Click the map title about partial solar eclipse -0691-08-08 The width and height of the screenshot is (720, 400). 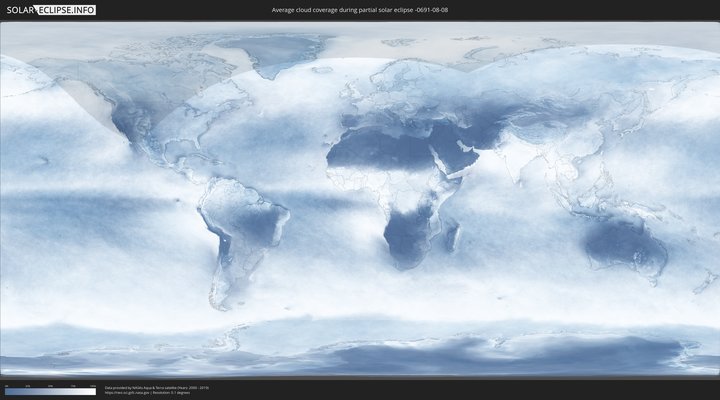click(x=360, y=10)
